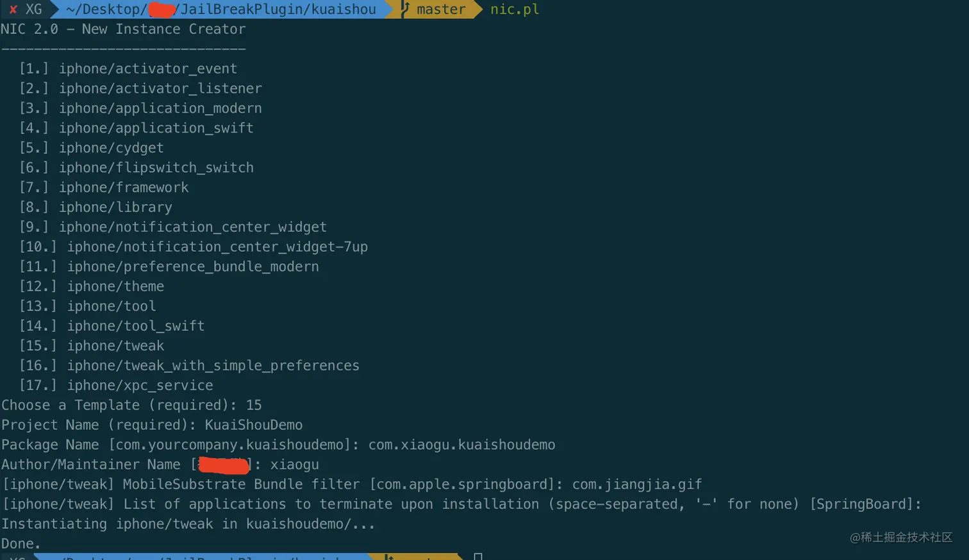The image size is (969, 560).
Task: Click the terminal cursor on the bottom prompt
Action: point(478,556)
